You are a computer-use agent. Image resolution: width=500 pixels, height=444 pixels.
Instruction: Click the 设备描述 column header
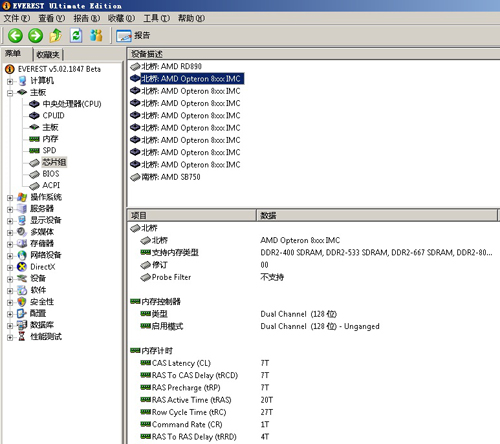[313, 54]
